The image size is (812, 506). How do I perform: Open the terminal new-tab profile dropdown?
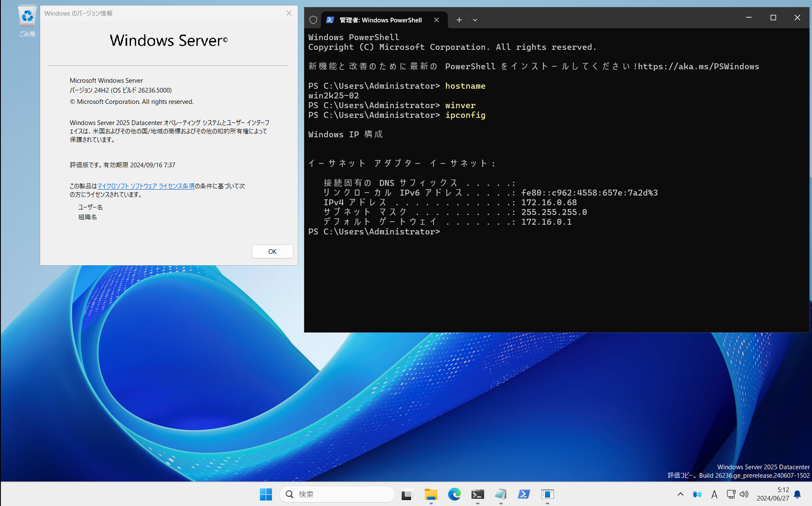(475, 20)
